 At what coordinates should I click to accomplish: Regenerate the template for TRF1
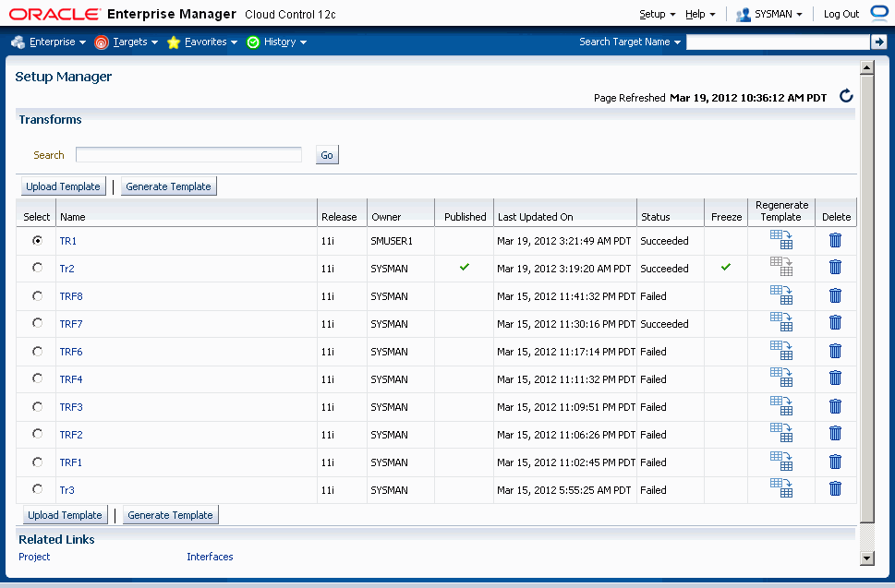[x=780, y=462]
